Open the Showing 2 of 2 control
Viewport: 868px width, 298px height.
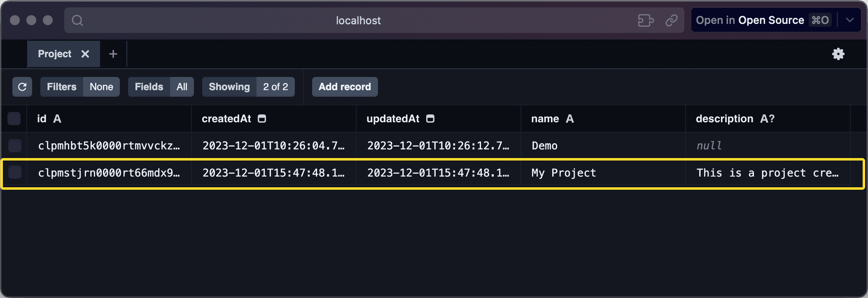point(248,87)
